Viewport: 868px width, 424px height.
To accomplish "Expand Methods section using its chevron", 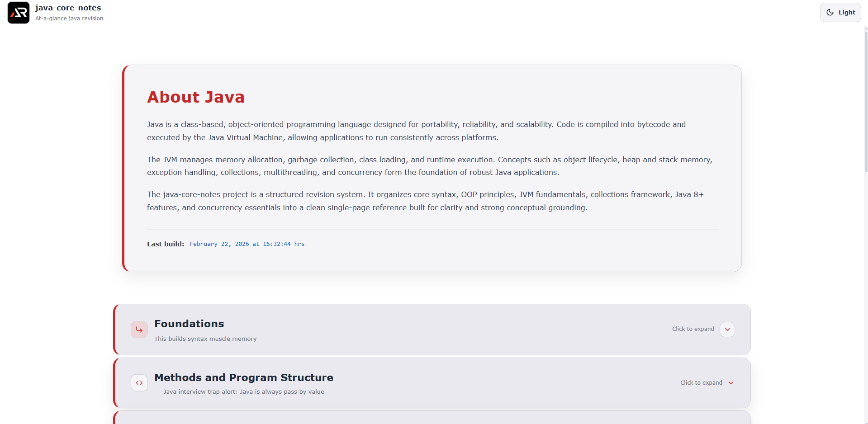I will click(x=731, y=383).
